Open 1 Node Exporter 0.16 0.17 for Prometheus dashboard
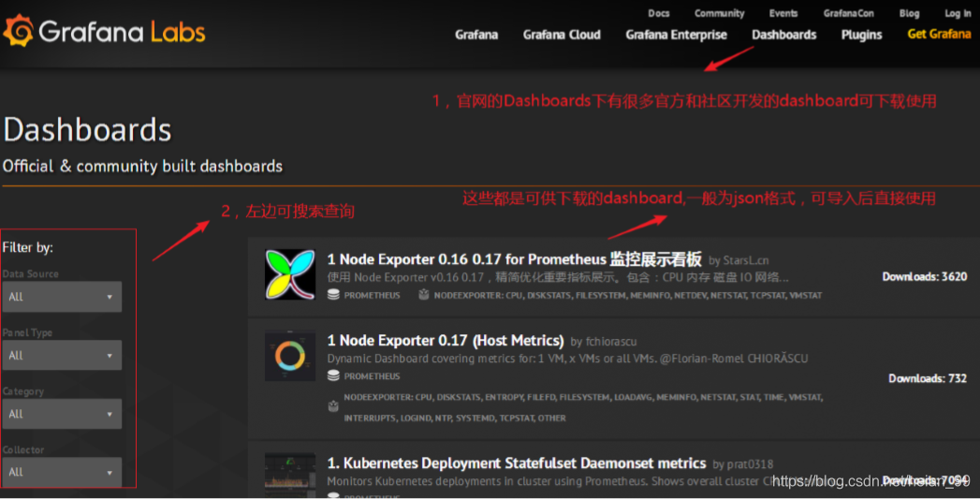Screen dimensions: 980x499 pos(515,259)
